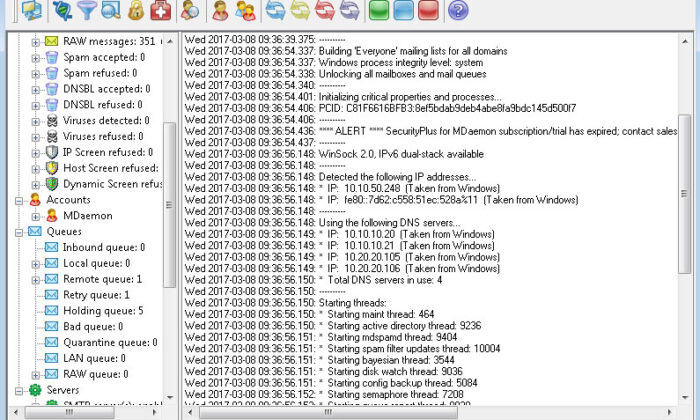Click the gold padlock toolbar icon
Viewport: 700px width, 420px height.
click(x=136, y=10)
